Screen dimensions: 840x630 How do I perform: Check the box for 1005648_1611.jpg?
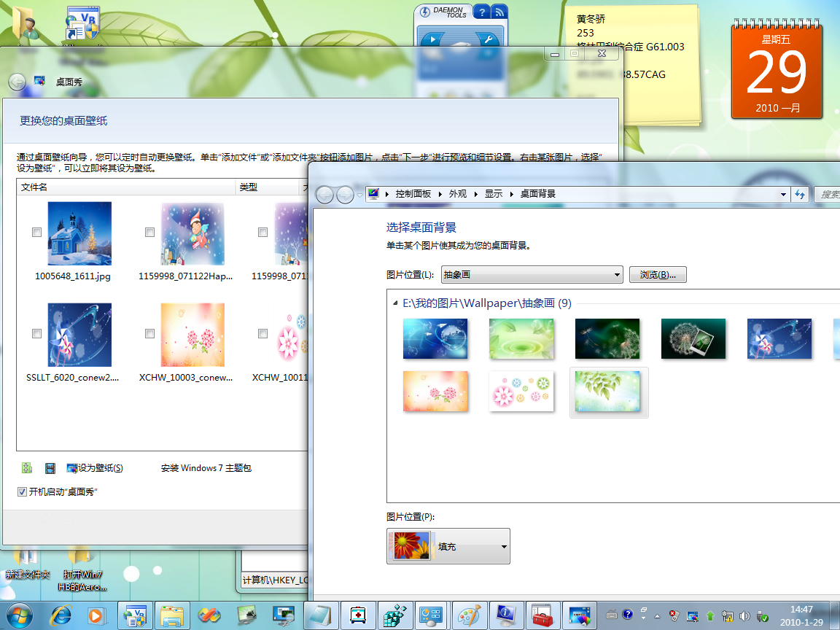click(x=37, y=233)
